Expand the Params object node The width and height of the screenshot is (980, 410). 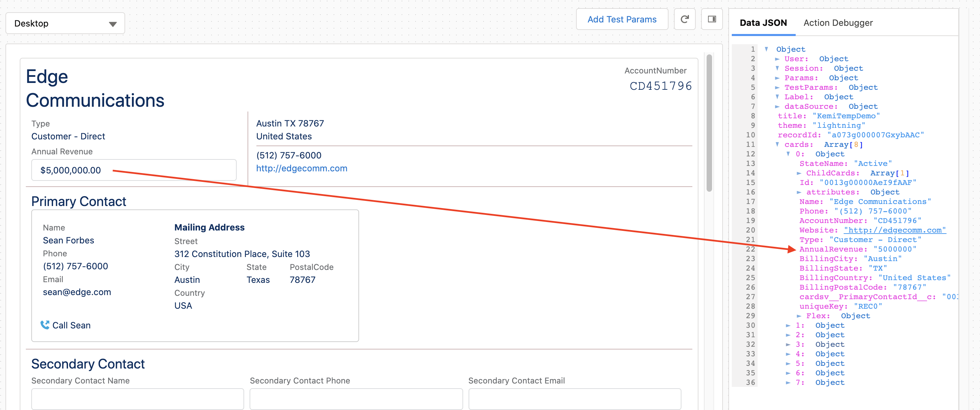[777, 78]
